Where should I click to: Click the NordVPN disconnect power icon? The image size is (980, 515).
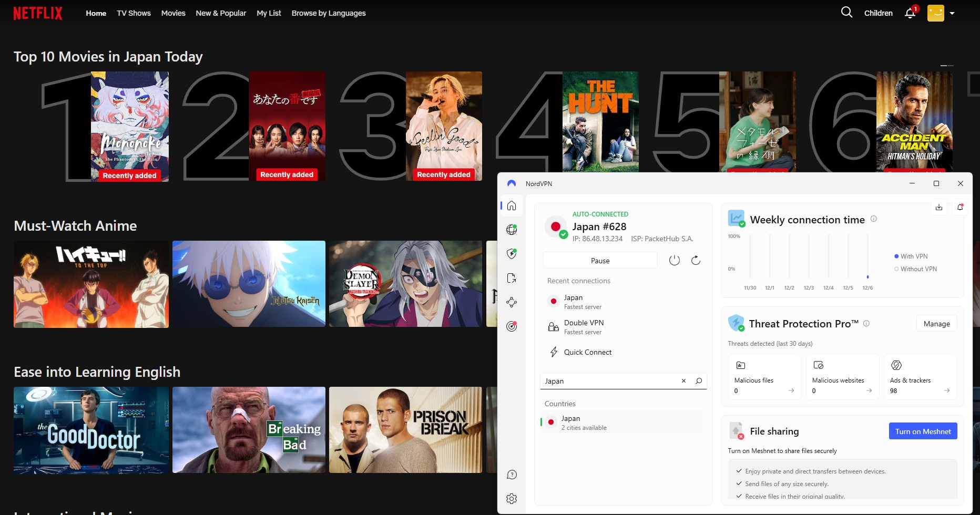tap(675, 260)
